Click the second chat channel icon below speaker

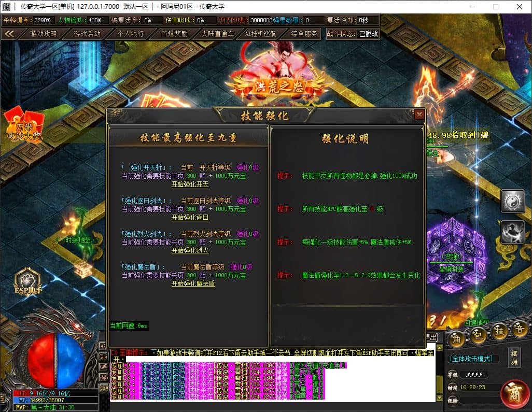coord(103,357)
